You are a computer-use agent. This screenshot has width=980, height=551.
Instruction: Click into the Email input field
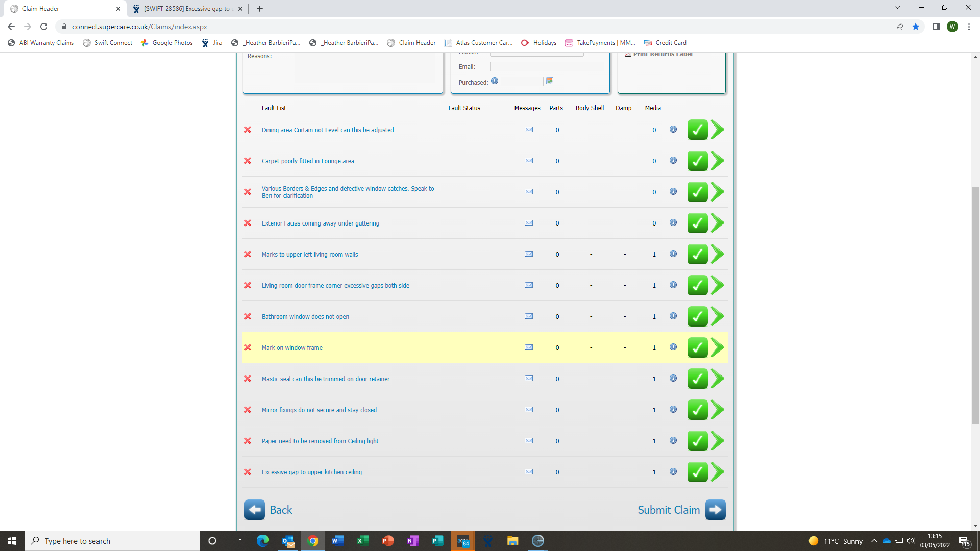547,67
